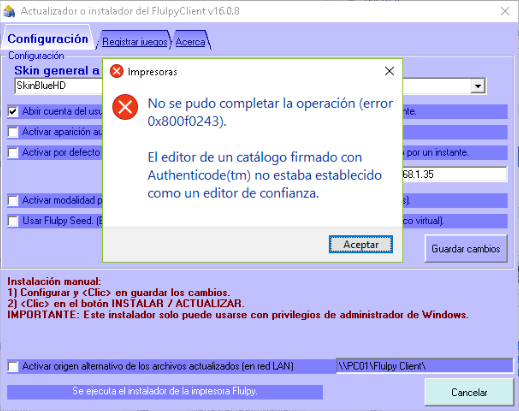Click the FlulpyClient installer app icon
519x411 pixels.
click(9, 11)
